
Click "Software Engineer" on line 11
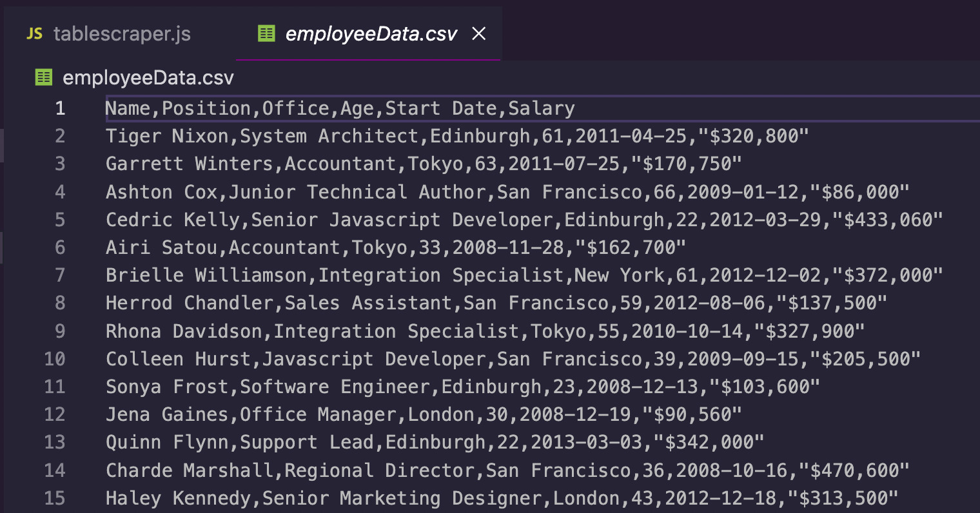click(335, 387)
